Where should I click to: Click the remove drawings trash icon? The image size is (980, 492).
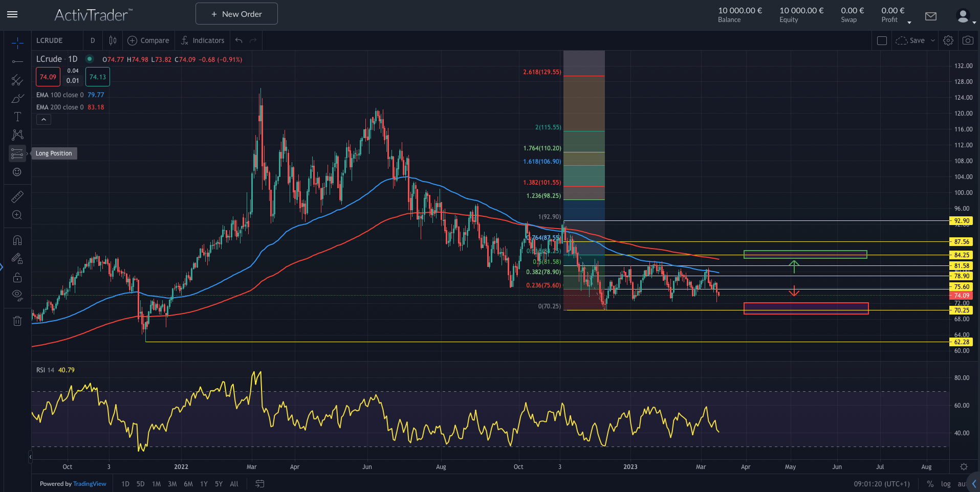17,320
